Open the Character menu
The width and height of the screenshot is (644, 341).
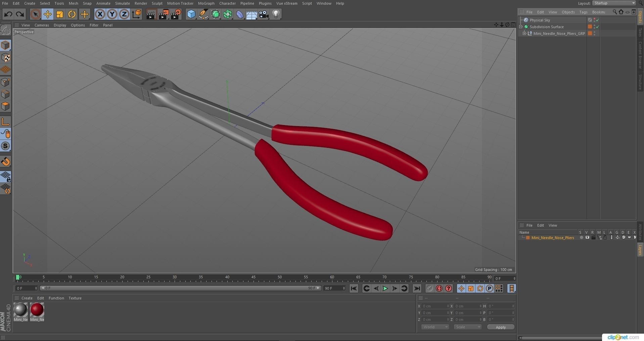(x=227, y=3)
